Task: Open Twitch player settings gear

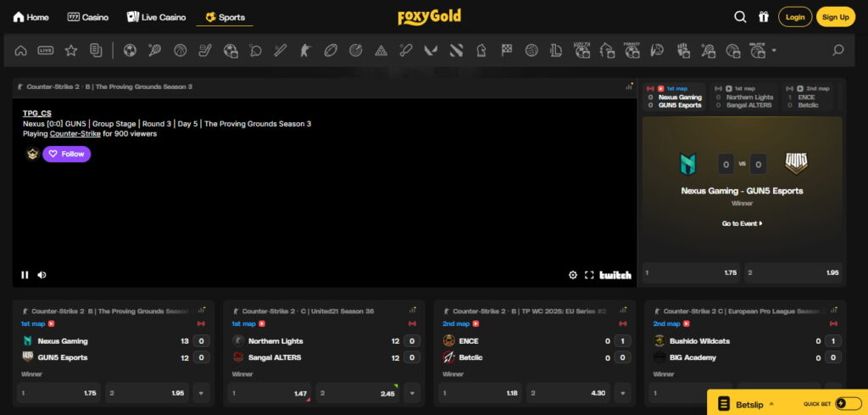Action: coord(573,275)
